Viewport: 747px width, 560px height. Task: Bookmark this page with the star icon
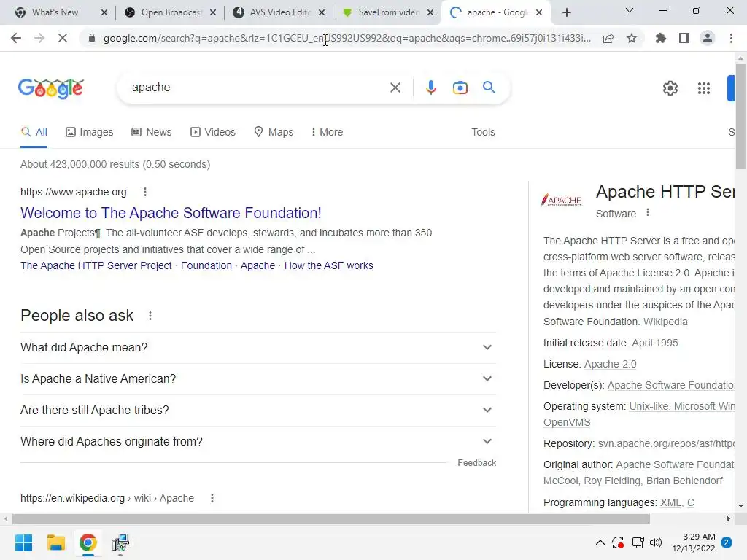point(632,38)
